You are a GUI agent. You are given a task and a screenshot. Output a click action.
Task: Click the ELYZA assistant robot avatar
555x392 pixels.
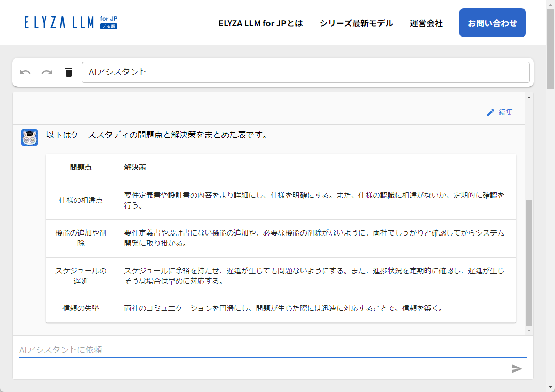click(x=29, y=136)
